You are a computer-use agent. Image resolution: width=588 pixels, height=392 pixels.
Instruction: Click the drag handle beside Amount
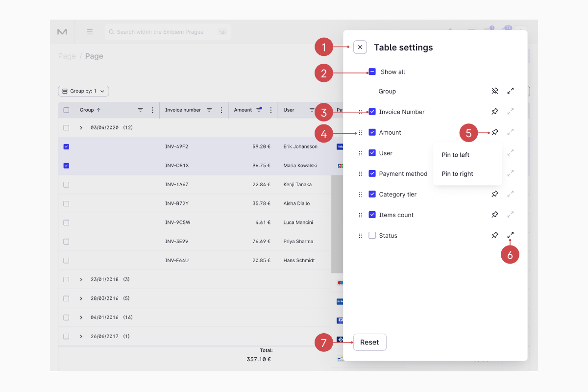point(361,132)
